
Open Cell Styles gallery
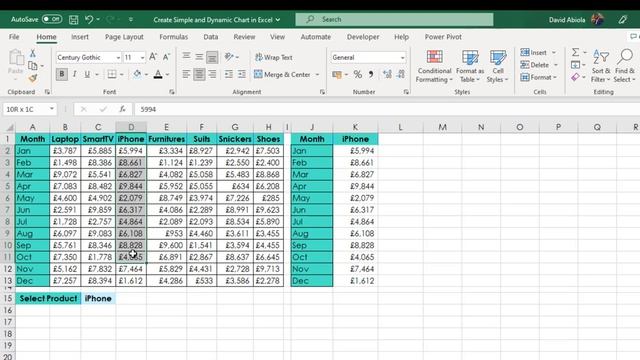[x=498, y=66]
